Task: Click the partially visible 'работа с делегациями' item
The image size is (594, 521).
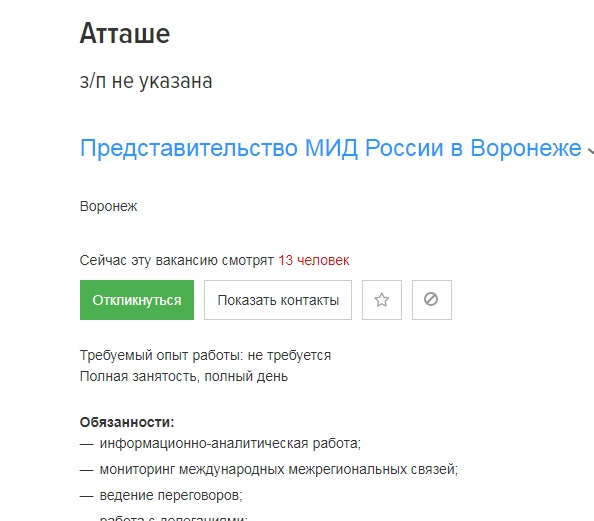Action: pyautogui.click(x=173, y=518)
